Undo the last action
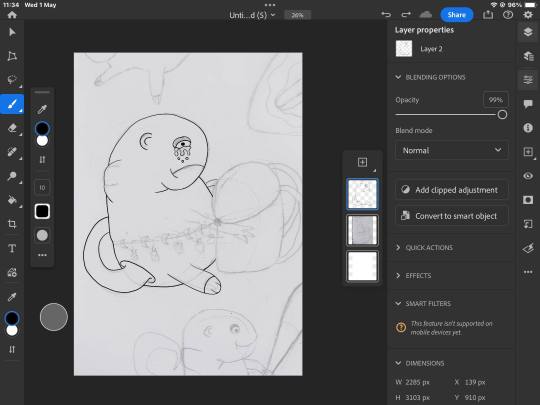Screen dimensions: 540x405 click(386, 14)
